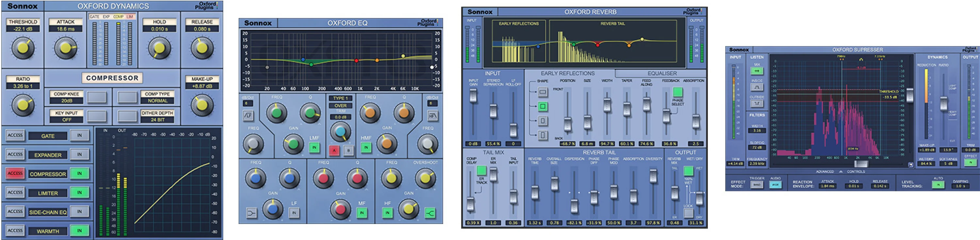980x240 pixels.
Task: Click the Threshold knob in Oxford Dynamics
Action: [23, 48]
